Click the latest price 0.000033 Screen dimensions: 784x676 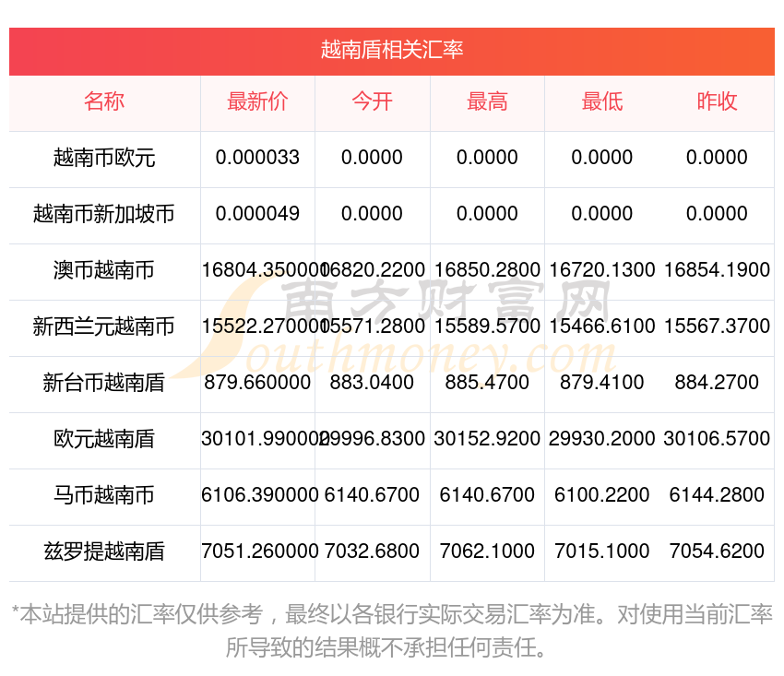(257, 158)
